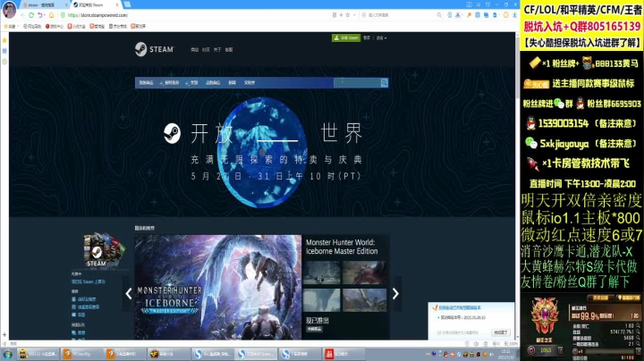Click the green Install Steam button
The width and height of the screenshot is (644, 361).
pos(346,38)
